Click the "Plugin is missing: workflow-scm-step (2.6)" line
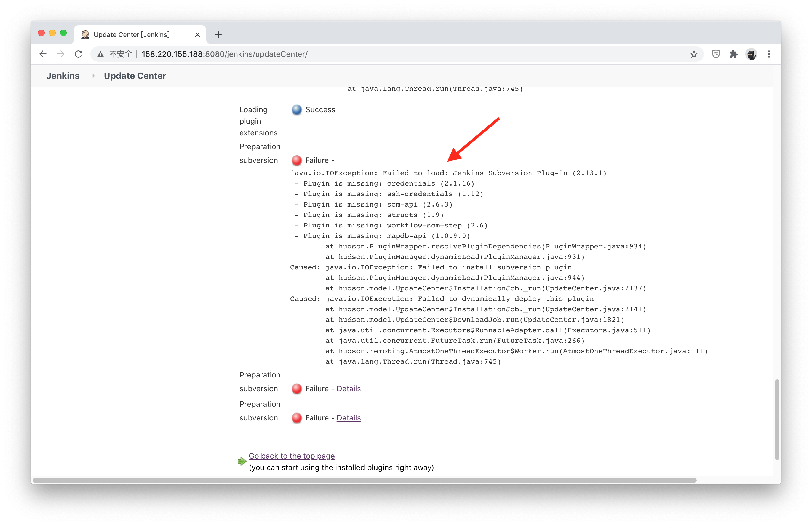 (x=391, y=225)
